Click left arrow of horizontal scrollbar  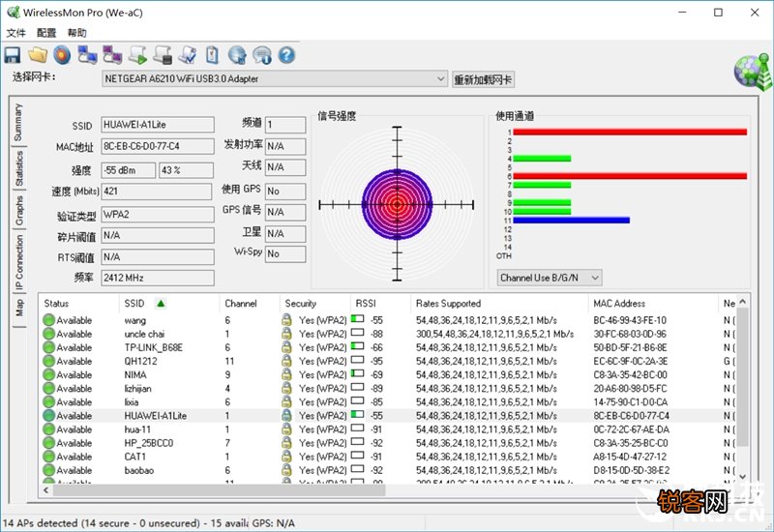point(45,490)
